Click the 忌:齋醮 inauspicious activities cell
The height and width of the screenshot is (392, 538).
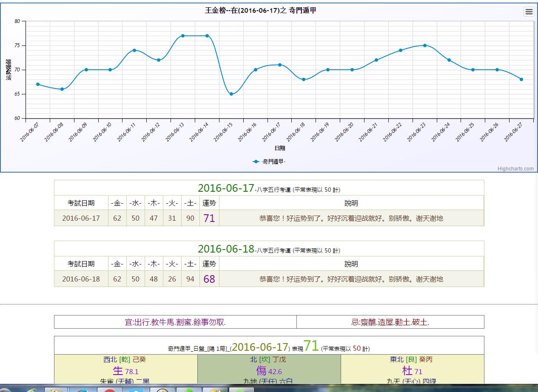coord(390,322)
